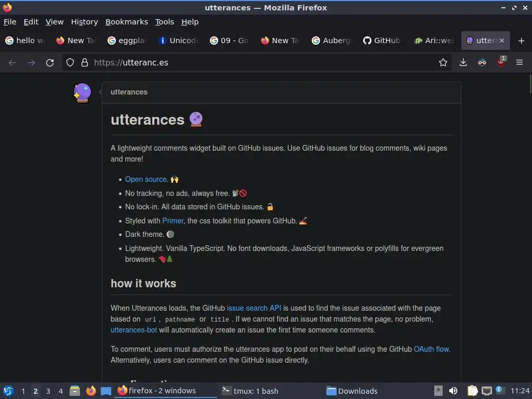
Task: Open the 'OAuth flow' link
Action: point(431,349)
